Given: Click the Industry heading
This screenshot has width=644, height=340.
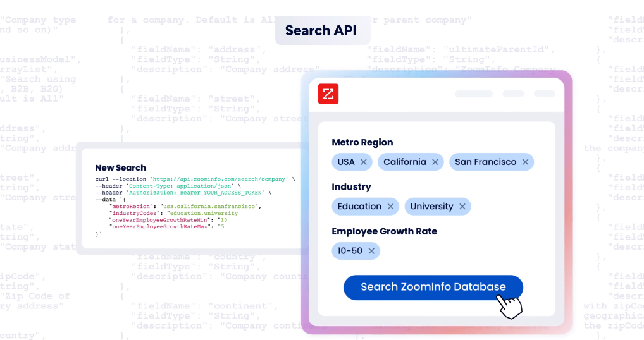Looking at the screenshot, I should [351, 187].
